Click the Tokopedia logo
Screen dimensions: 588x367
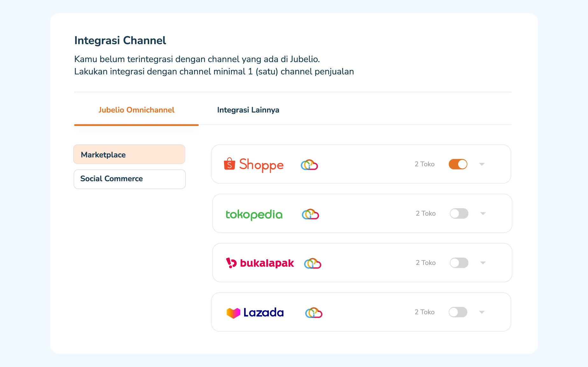254,214
